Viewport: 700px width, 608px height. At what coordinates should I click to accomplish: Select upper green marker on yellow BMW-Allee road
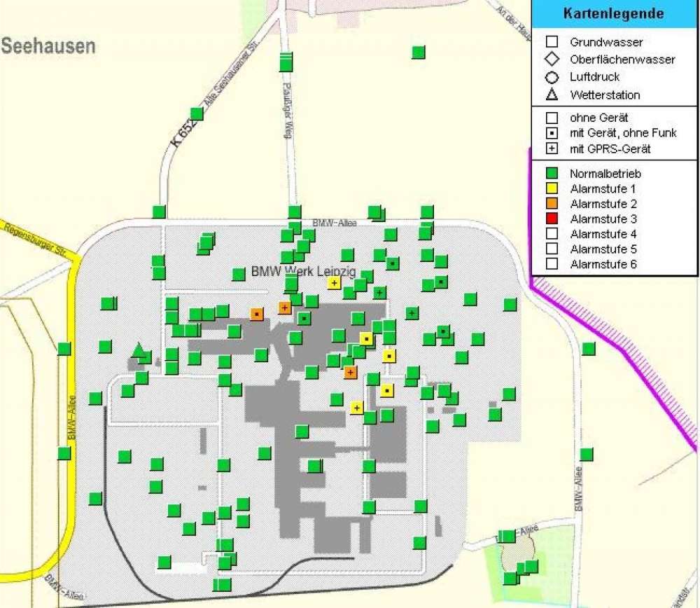64,349
